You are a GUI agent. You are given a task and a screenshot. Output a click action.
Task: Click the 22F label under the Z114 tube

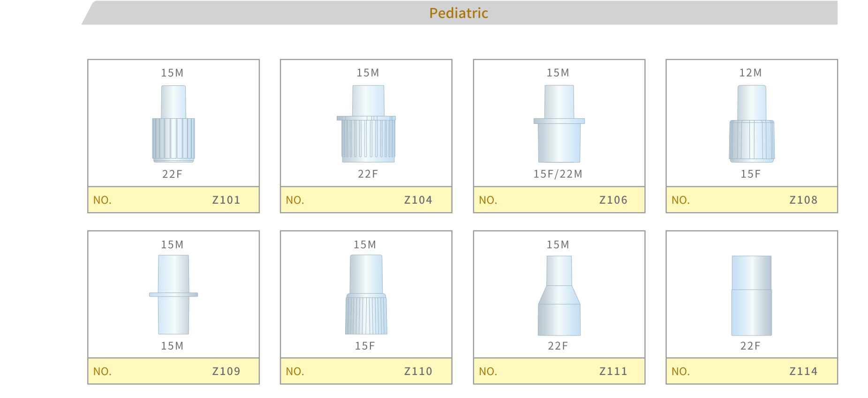click(x=750, y=346)
